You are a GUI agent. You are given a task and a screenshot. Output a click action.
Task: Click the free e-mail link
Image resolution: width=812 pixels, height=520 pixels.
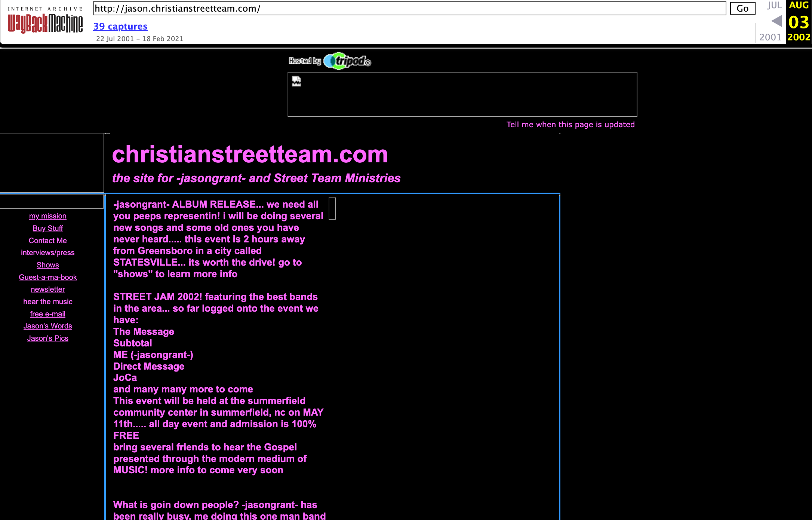[48, 314]
